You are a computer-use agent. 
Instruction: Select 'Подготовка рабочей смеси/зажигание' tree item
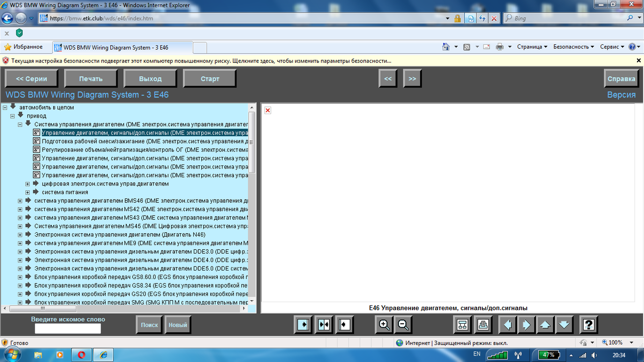coord(145,142)
